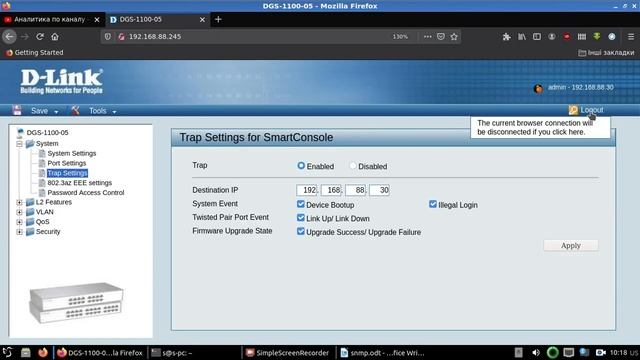Viewport: 640px width, 360px height.
Task: Reload the page with the refresh icon
Action: [40, 37]
